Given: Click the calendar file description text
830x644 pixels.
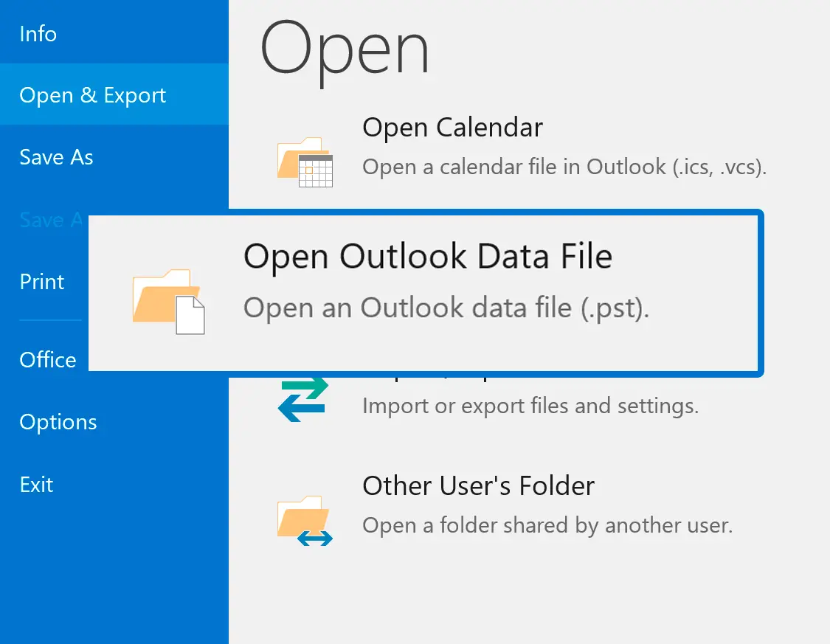Looking at the screenshot, I should click(564, 167).
